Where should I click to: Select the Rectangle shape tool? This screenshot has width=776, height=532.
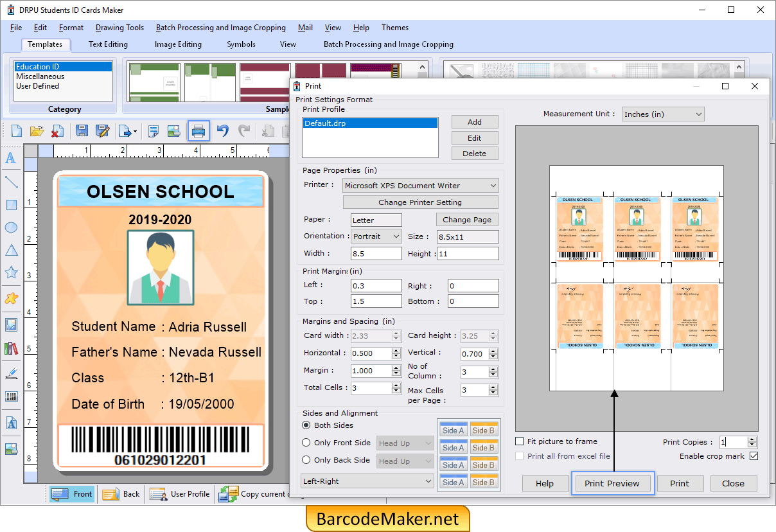(x=11, y=205)
